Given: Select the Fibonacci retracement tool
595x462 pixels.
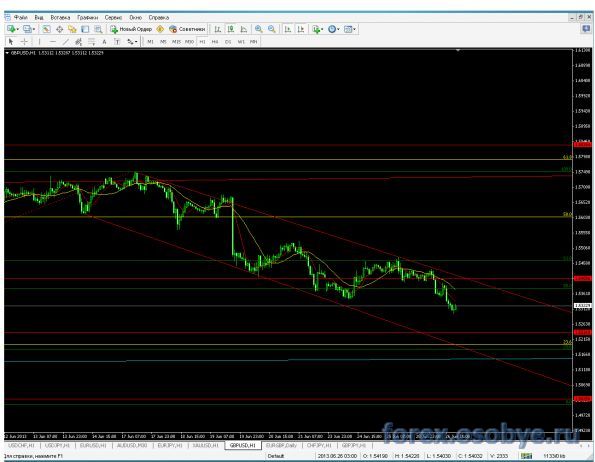Looking at the screenshot, I should [x=91, y=42].
